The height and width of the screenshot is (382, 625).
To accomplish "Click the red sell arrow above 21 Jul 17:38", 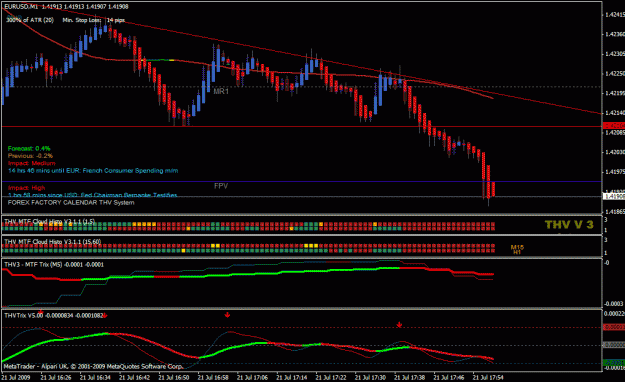I will pyautogui.click(x=399, y=325).
